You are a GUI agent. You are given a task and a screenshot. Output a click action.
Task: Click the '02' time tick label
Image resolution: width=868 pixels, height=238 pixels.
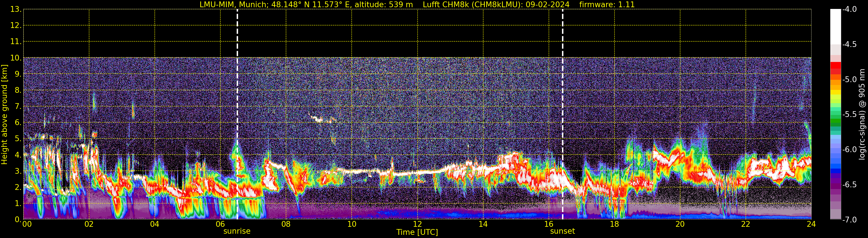point(89,224)
